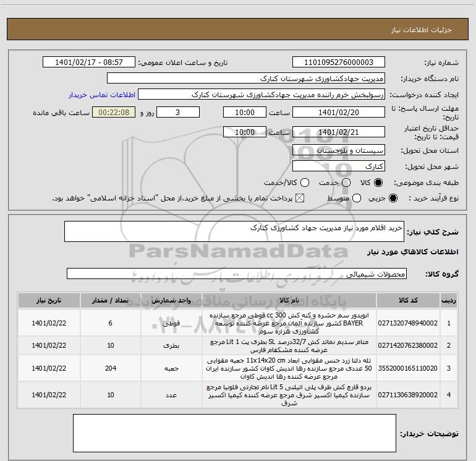This screenshot has width=476, height=461.
Task: Click the unit cell عدد
Action: click(171, 395)
